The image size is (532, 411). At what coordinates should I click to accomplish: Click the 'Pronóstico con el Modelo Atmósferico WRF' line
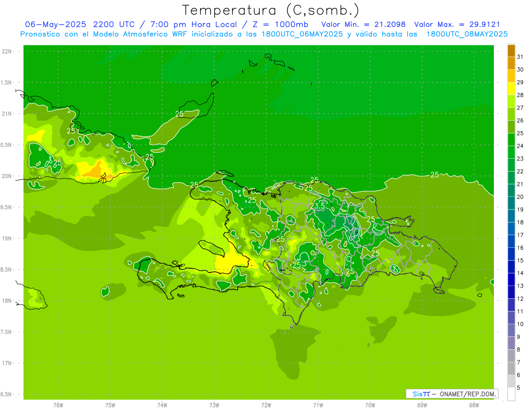click(x=264, y=34)
